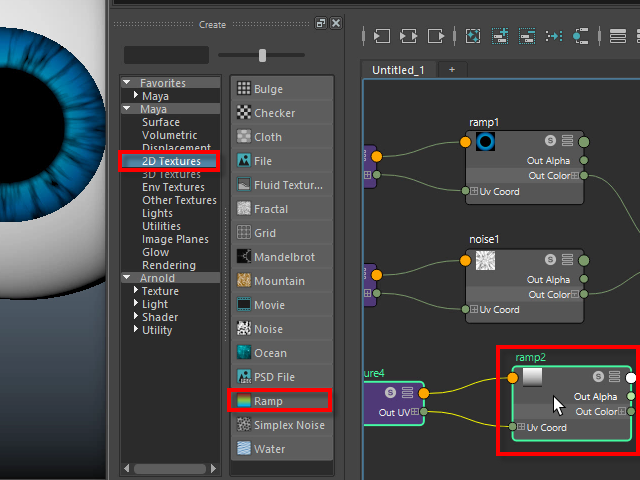Switch to the Untitled_1 graph tab

click(399, 70)
